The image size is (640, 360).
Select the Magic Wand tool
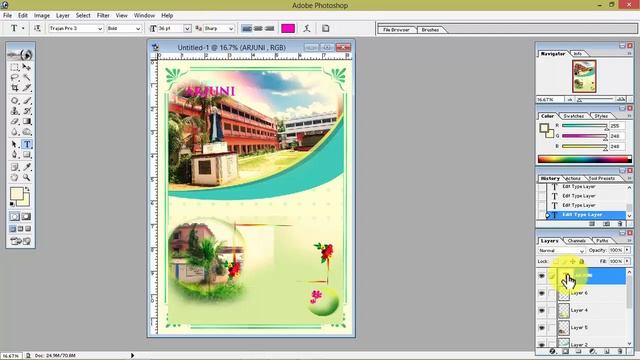click(27, 78)
